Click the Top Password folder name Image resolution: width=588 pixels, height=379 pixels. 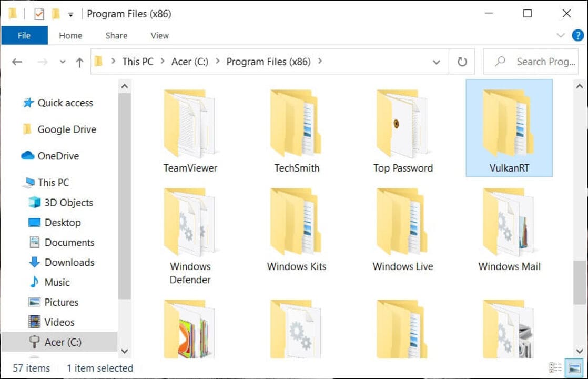(x=403, y=168)
